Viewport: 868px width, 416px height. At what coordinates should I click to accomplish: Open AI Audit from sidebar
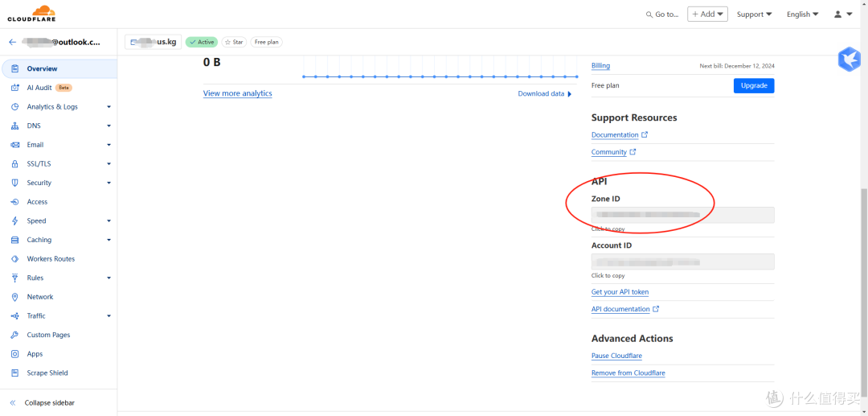pos(39,88)
